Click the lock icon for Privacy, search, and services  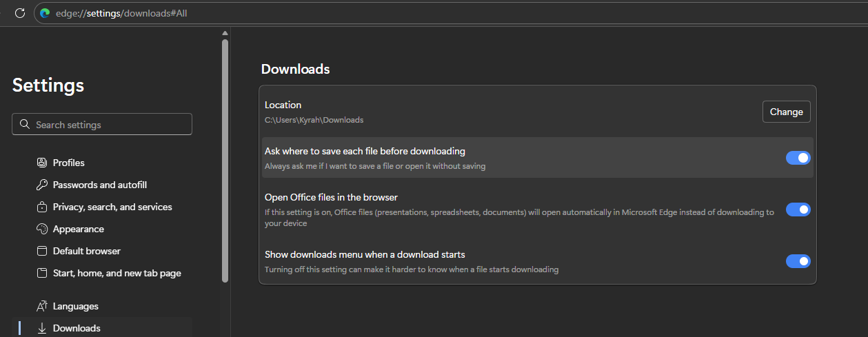pyautogui.click(x=41, y=207)
